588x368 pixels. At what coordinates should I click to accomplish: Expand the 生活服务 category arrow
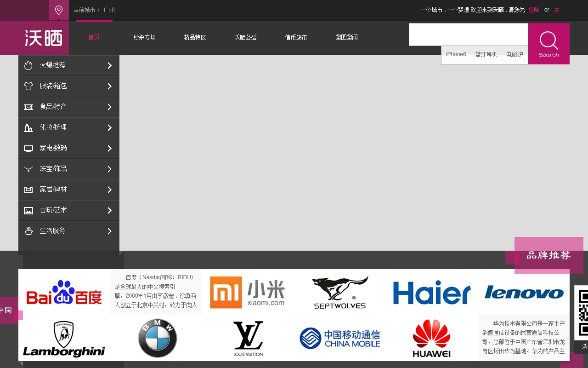tap(109, 231)
